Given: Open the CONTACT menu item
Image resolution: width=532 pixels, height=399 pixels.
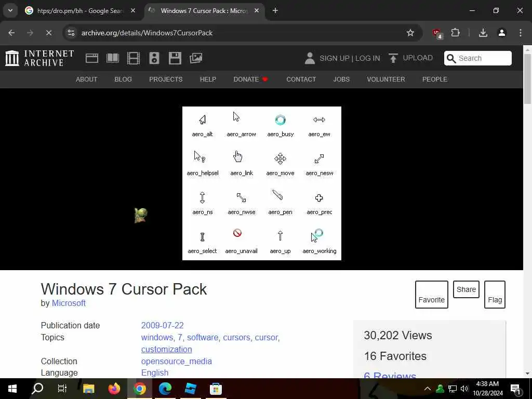Looking at the screenshot, I should [x=301, y=79].
